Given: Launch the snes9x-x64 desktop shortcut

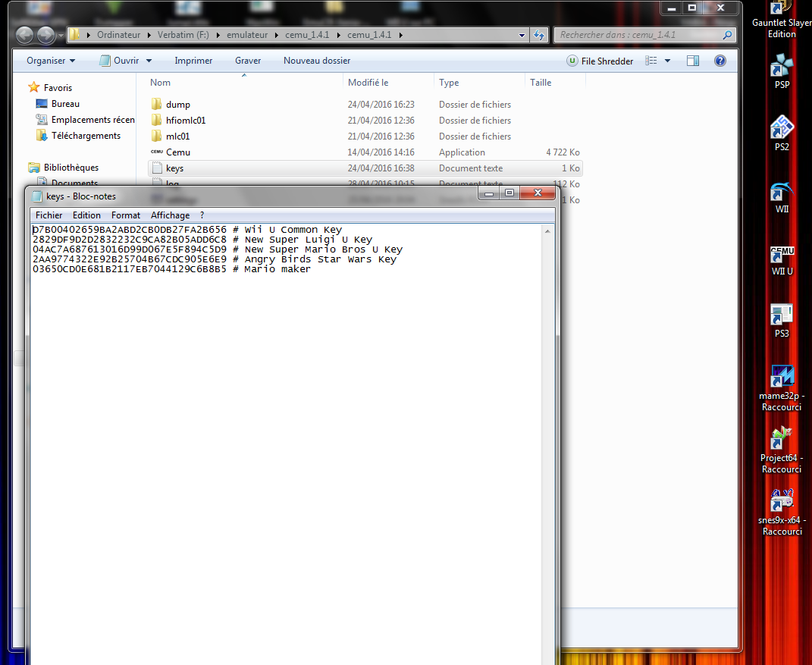Looking at the screenshot, I should click(x=782, y=501).
